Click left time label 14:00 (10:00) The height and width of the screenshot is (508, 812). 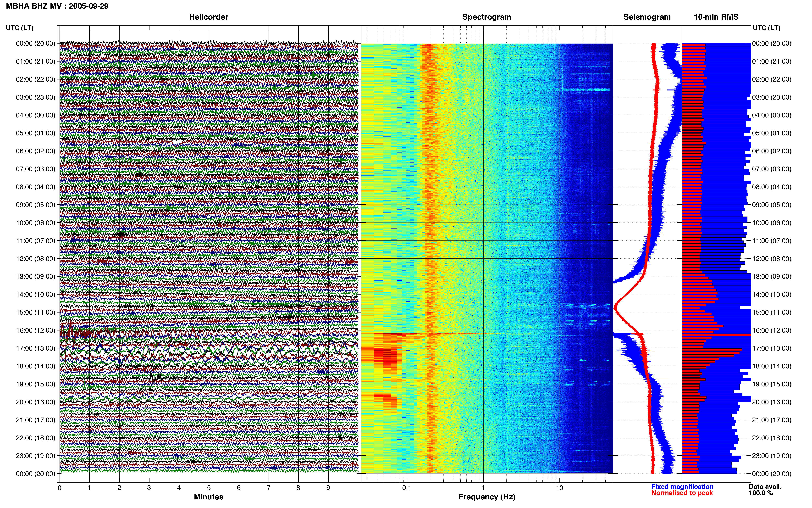pyautogui.click(x=36, y=294)
